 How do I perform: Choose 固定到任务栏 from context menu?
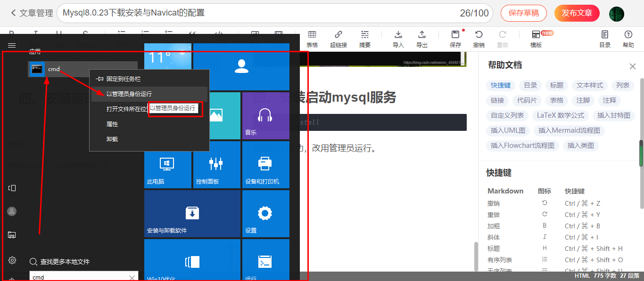point(149,79)
